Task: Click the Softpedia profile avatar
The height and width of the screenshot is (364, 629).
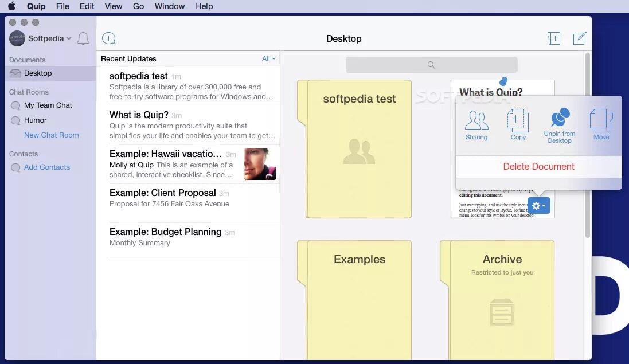Action: click(17, 38)
